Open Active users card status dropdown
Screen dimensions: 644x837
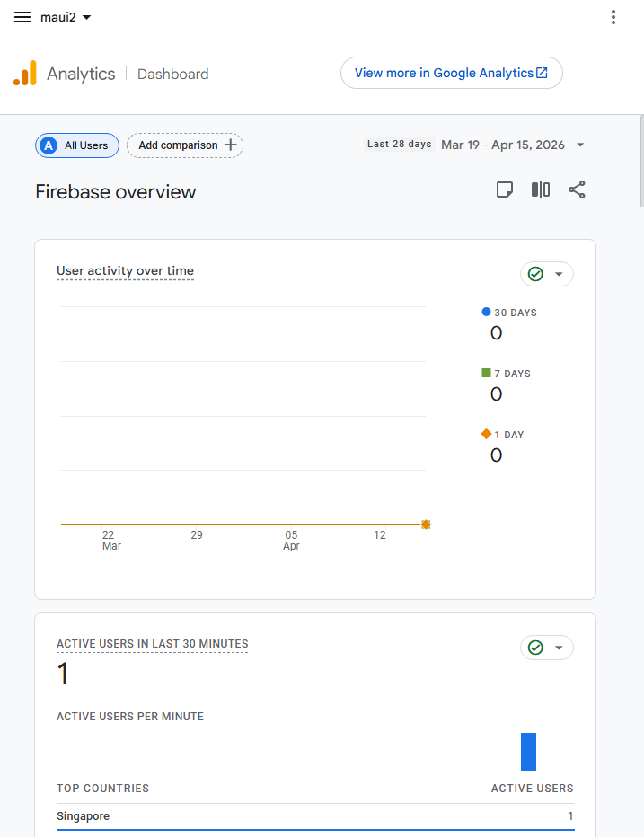[x=547, y=648]
